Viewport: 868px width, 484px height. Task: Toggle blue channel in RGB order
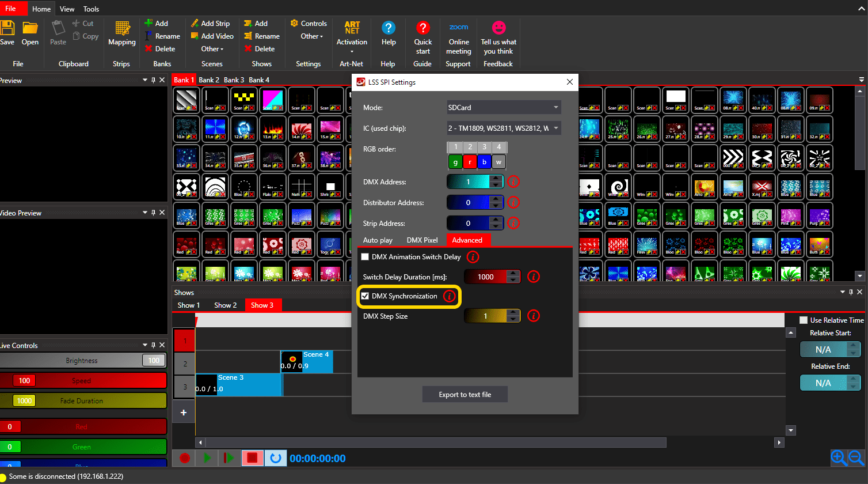pyautogui.click(x=484, y=162)
